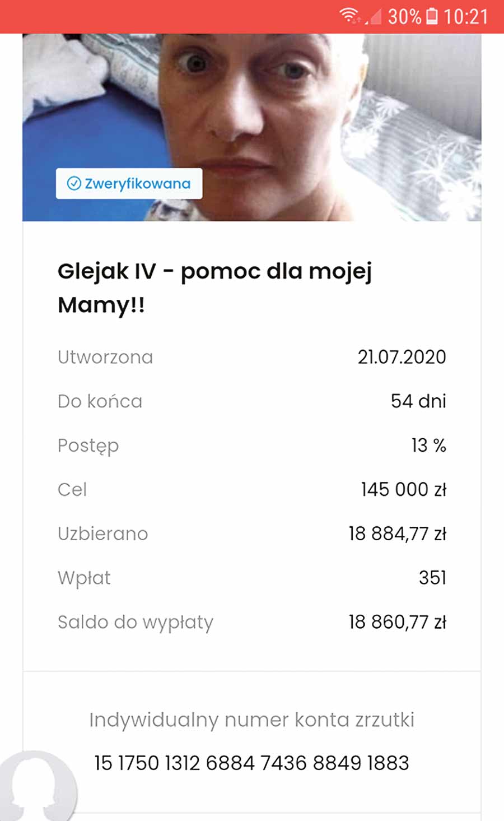Tap the cellular signal strength icon

[374, 17]
